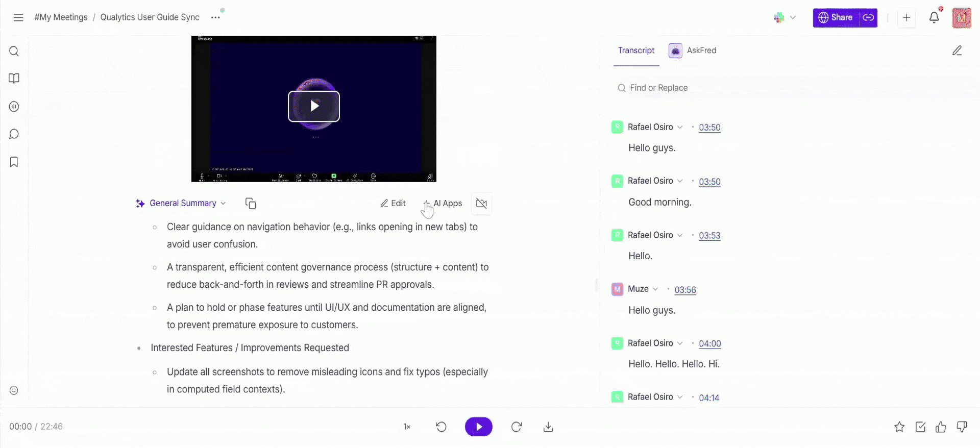Open speaker dropdown for Rafael Osiro at 04:00
This screenshot has width=980, height=448.
[680, 343]
